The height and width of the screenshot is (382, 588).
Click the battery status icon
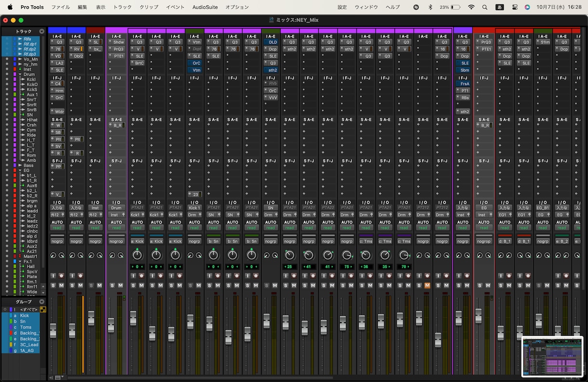click(x=455, y=7)
